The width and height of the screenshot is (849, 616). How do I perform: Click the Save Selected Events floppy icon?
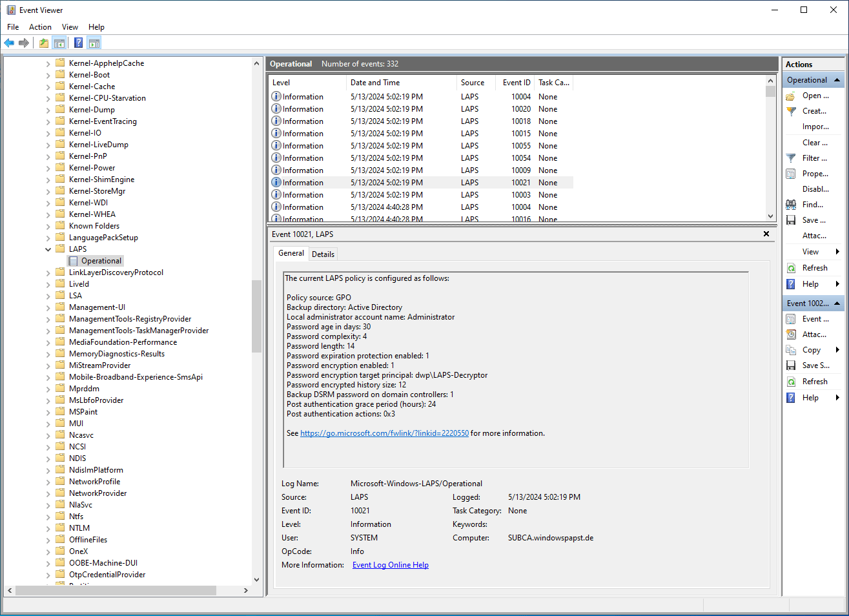tap(791, 365)
